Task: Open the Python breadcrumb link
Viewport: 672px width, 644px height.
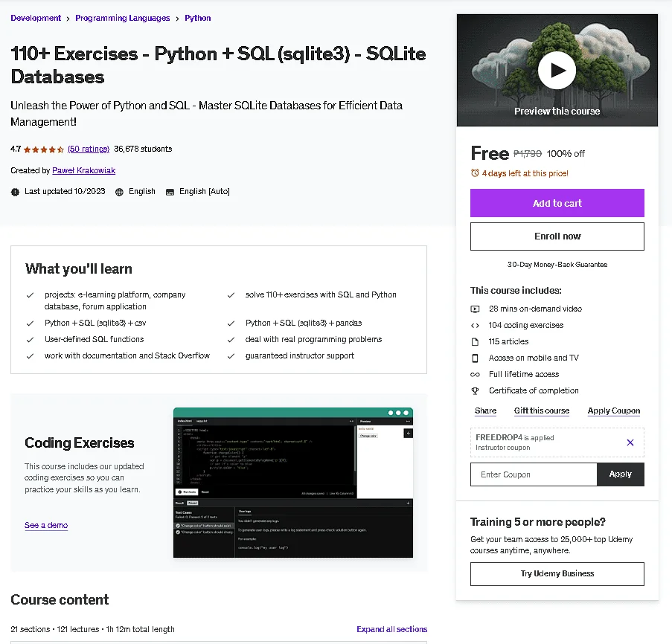Action: pos(197,18)
